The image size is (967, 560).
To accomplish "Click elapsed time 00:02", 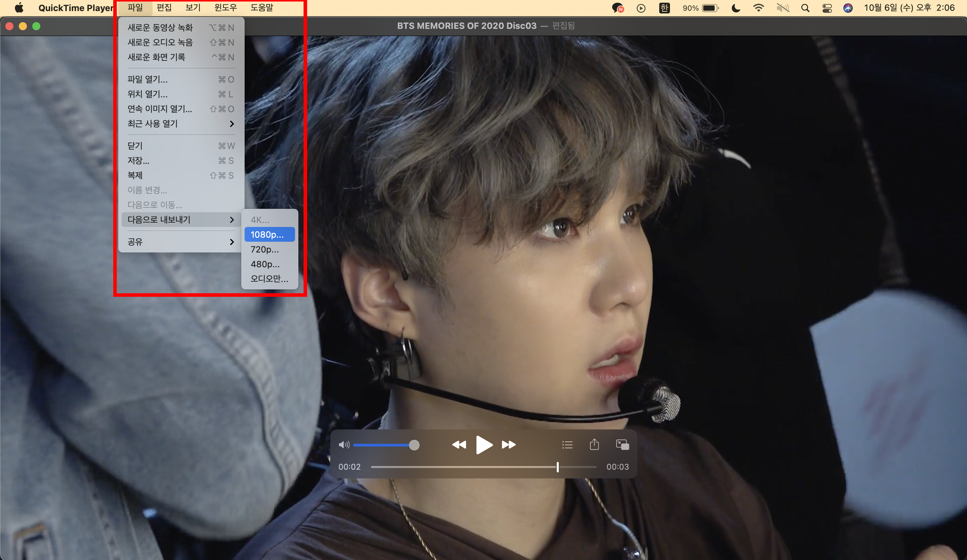I will pyautogui.click(x=349, y=467).
